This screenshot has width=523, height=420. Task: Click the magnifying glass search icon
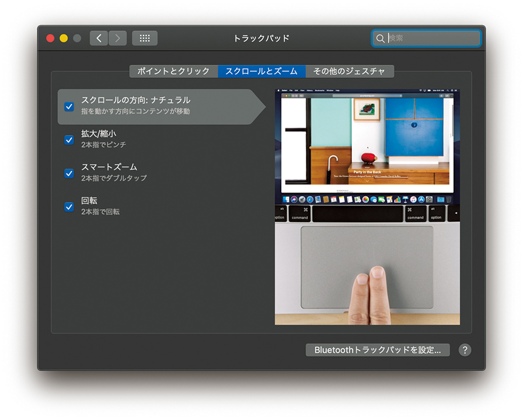pyautogui.click(x=381, y=38)
